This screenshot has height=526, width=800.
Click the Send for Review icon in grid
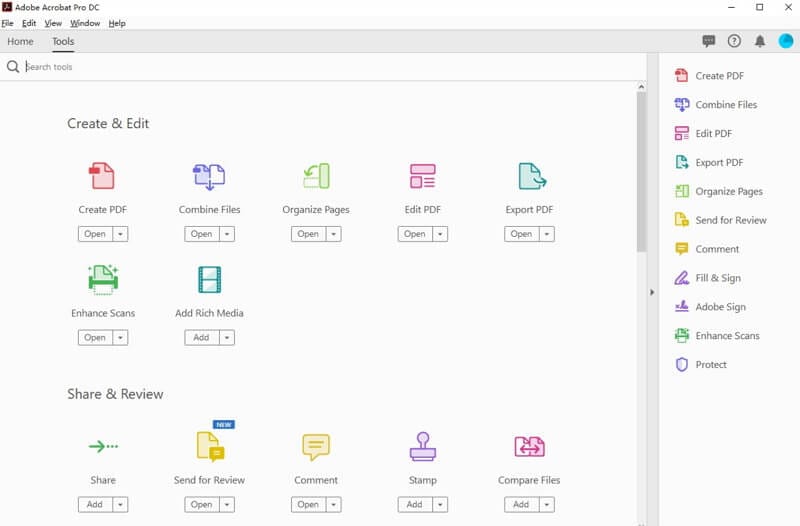click(210, 446)
